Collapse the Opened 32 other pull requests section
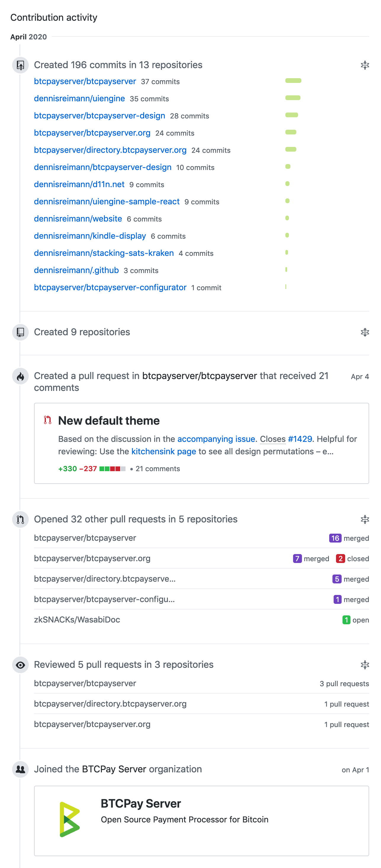 coord(364,519)
